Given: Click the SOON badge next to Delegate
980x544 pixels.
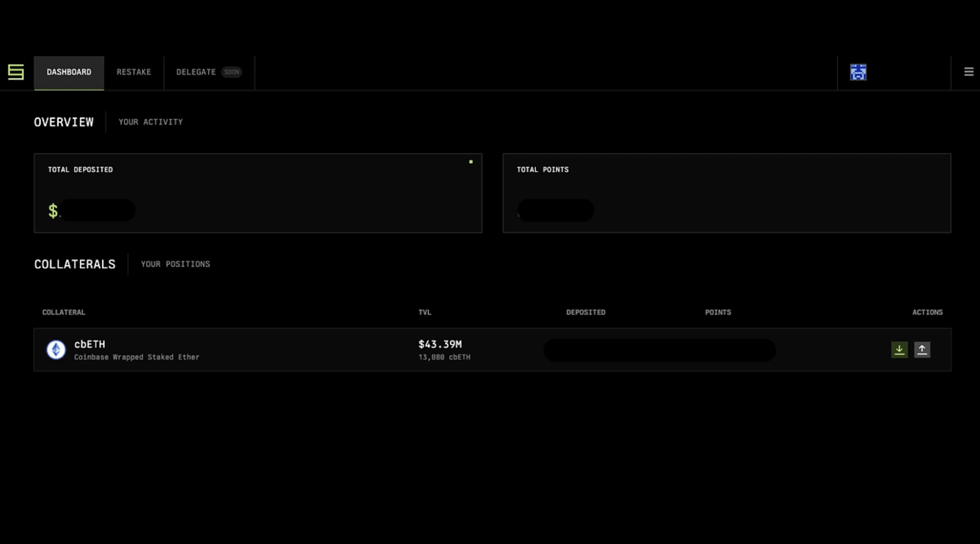Looking at the screenshot, I should 232,71.
